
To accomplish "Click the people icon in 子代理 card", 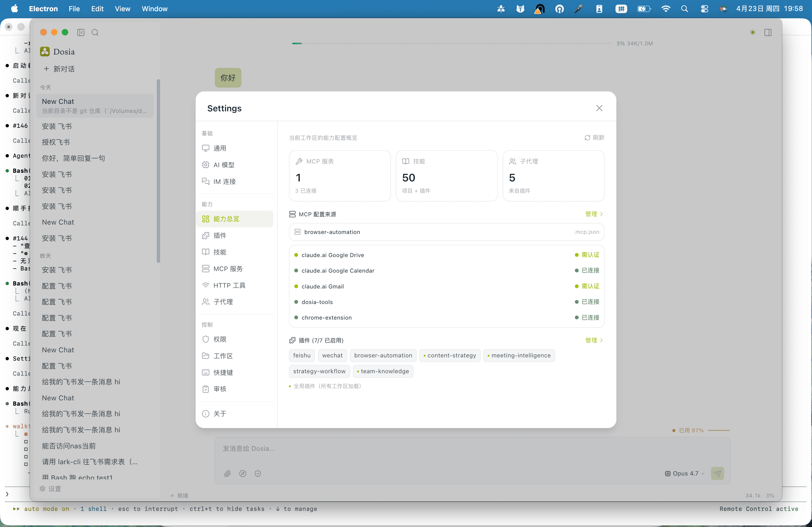I will coord(512,161).
